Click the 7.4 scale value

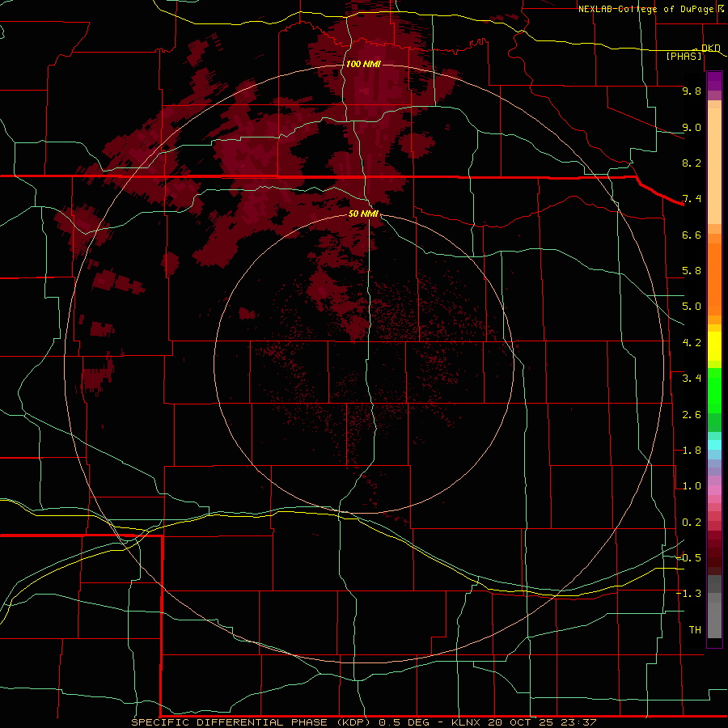[x=692, y=199]
